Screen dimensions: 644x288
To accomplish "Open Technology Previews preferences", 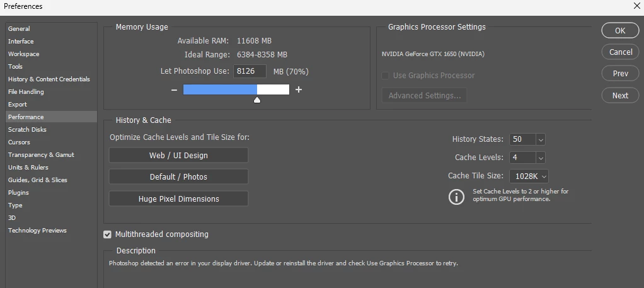I will [51, 231].
